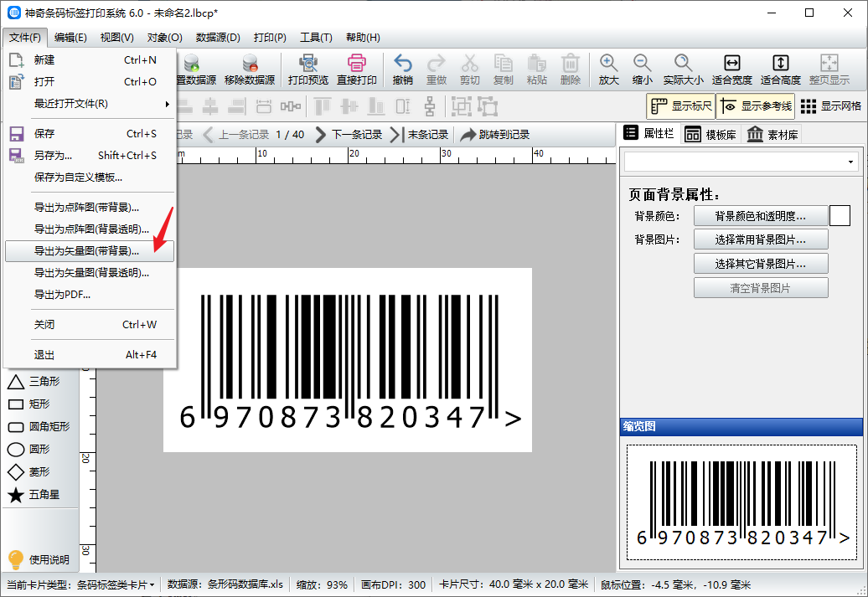
Task: Undo the last action using toolbar icon
Action: tap(402, 69)
